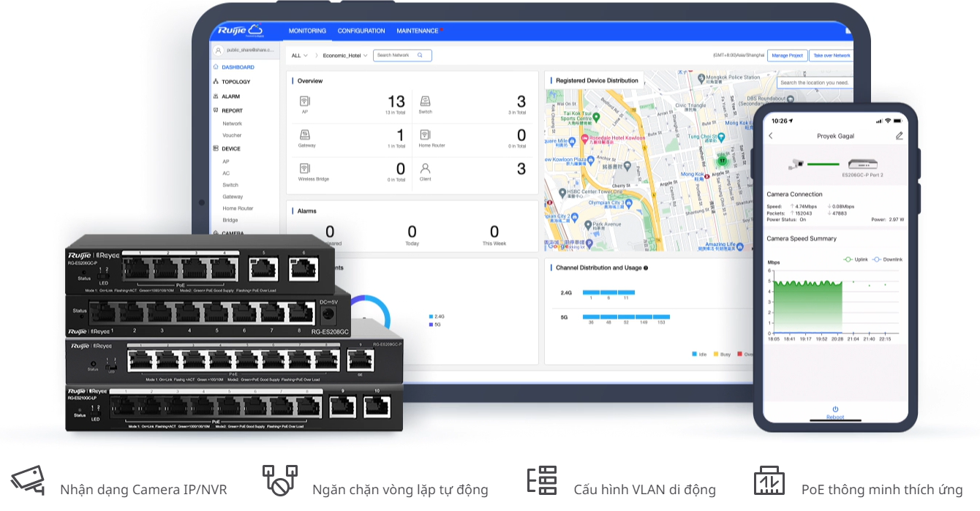Click the Switch icon in Overview

[x=425, y=101]
